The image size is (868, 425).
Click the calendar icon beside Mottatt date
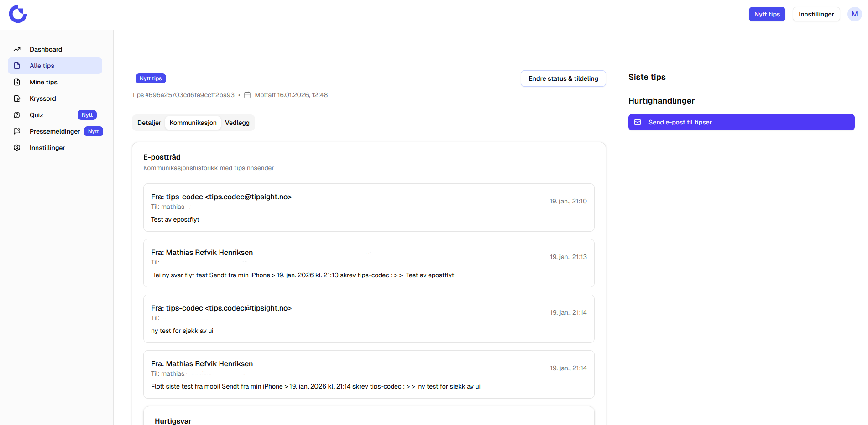[247, 95]
